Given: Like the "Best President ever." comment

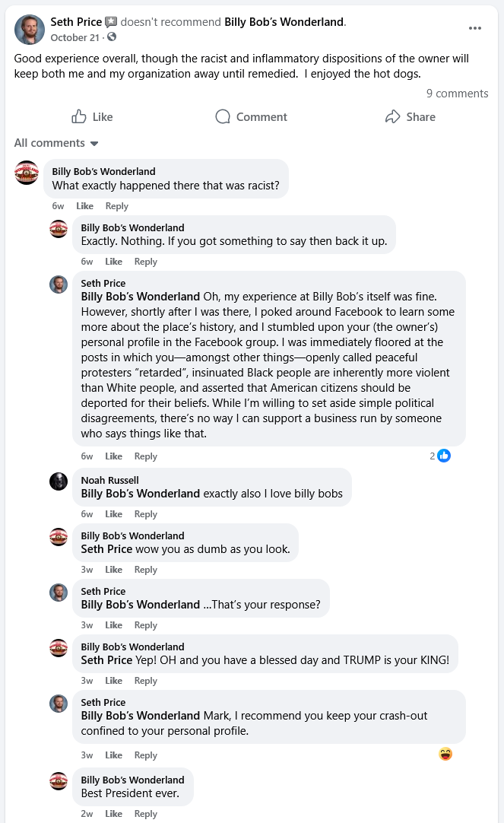Looking at the screenshot, I should pos(113,814).
